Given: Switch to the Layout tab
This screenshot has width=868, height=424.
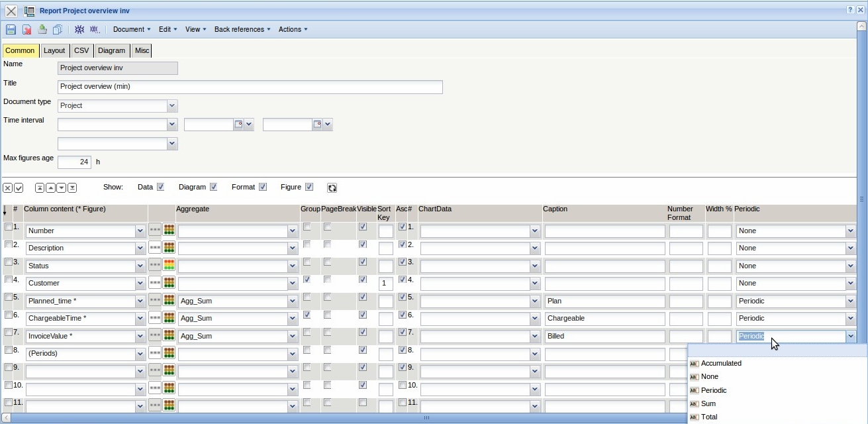Looking at the screenshot, I should (54, 50).
